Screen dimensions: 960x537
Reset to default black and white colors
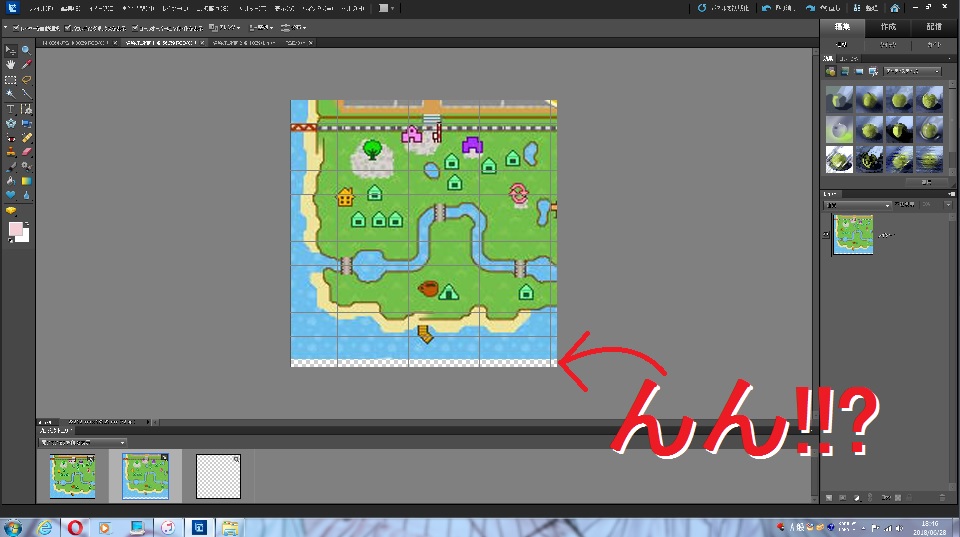[10, 240]
